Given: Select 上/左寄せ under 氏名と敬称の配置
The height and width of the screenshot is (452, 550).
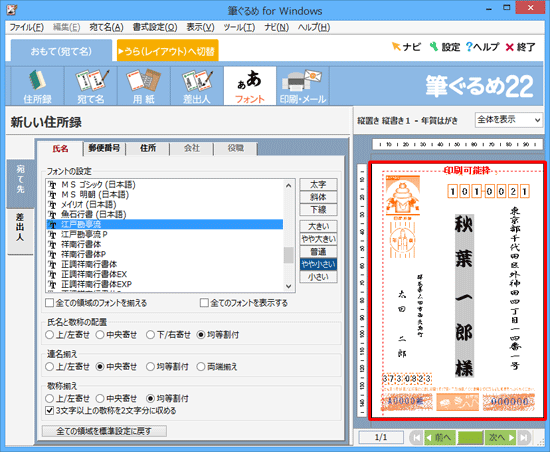Looking at the screenshot, I should (49, 335).
